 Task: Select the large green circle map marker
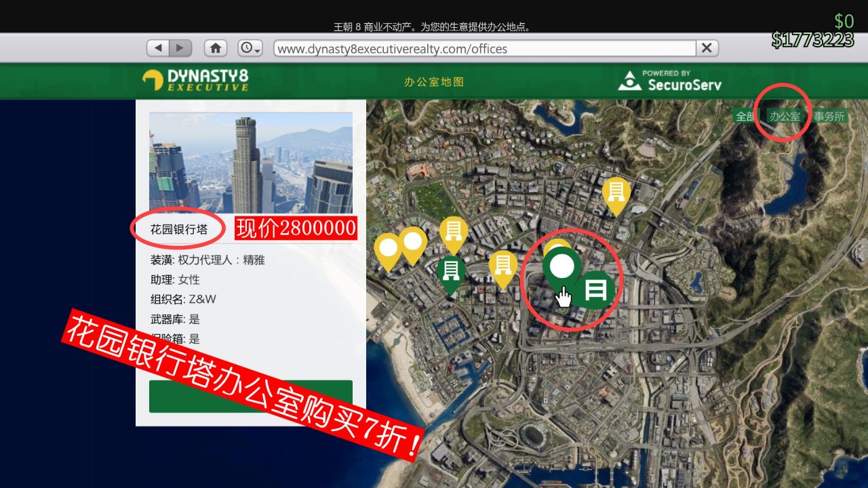(x=561, y=266)
